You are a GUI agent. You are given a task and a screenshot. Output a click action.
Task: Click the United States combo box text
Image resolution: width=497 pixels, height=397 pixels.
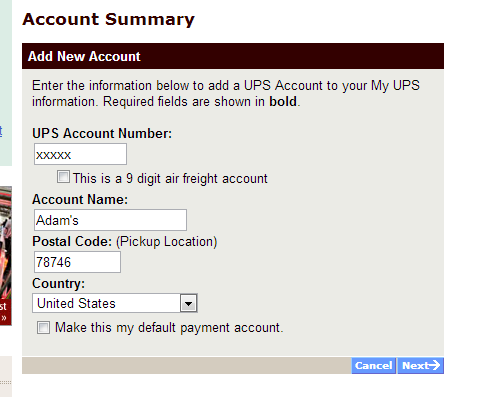pos(76,303)
